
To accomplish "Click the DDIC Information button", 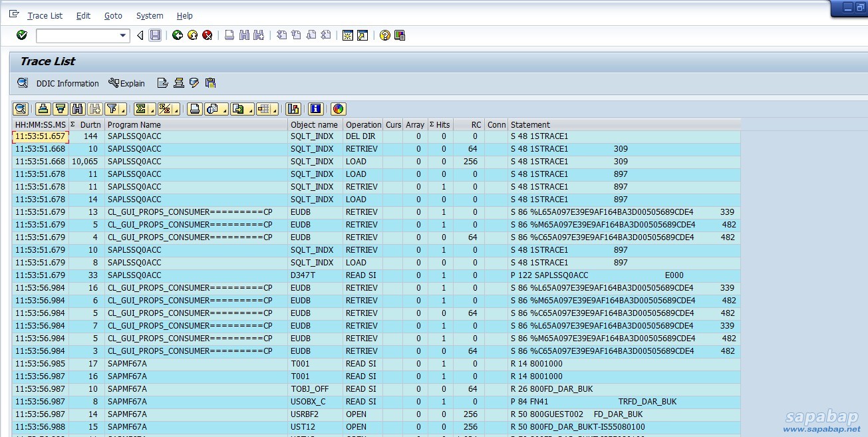I will coord(67,83).
